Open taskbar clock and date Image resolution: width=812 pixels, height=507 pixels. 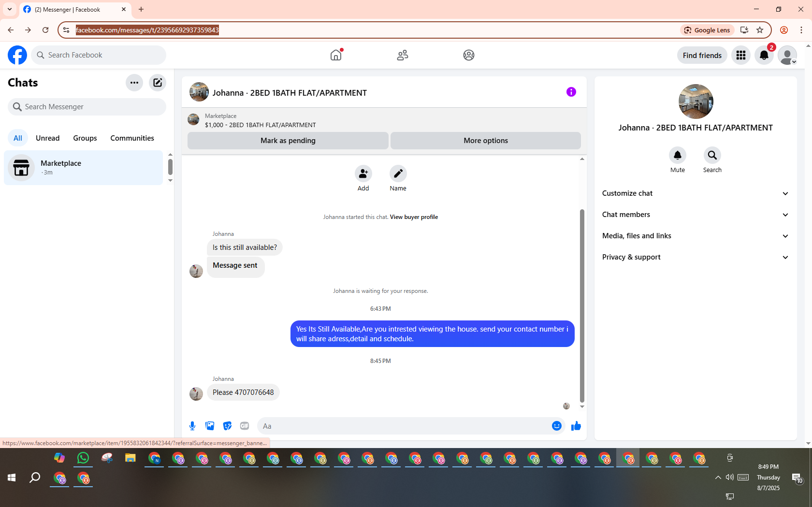pos(768,478)
